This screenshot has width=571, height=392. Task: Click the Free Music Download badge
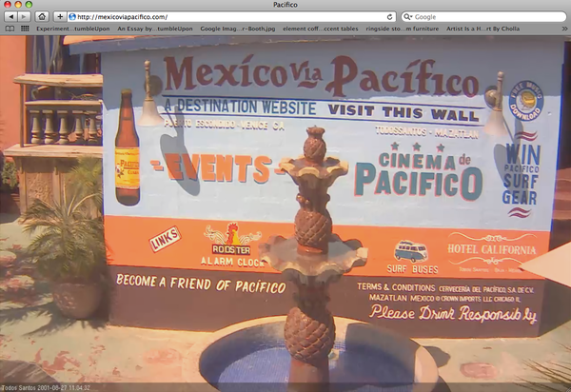pos(525,101)
